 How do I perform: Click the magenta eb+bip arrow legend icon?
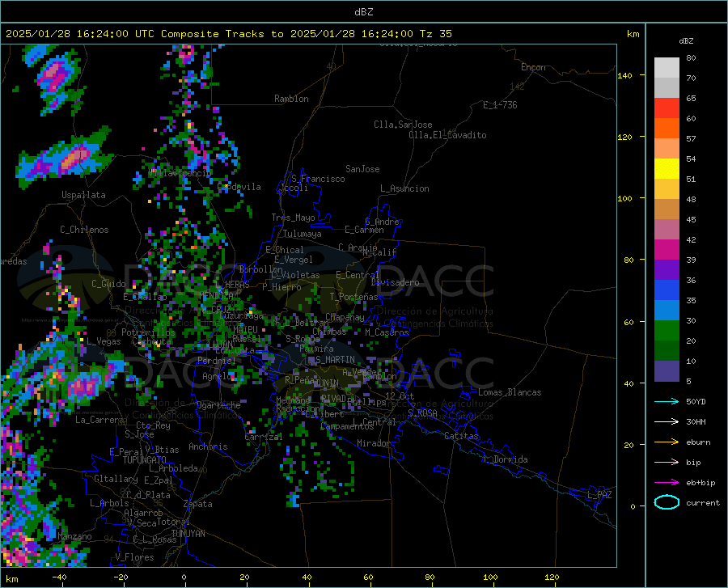click(667, 483)
